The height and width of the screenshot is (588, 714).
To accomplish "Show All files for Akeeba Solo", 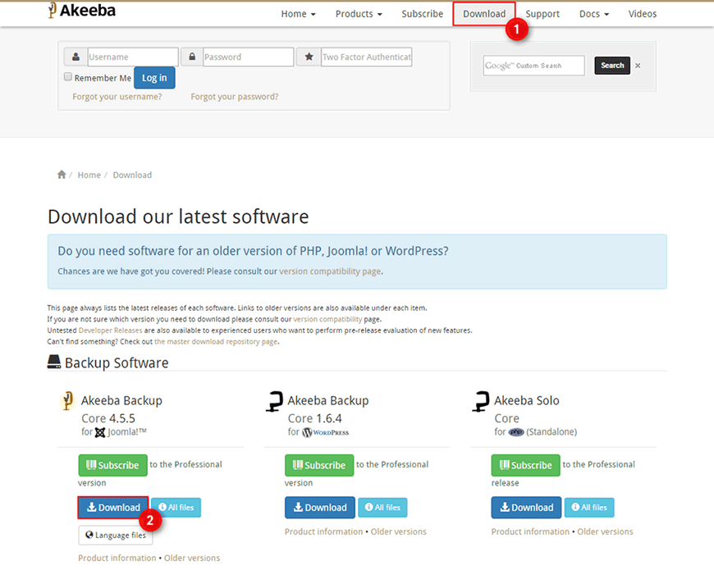I will tap(589, 508).
